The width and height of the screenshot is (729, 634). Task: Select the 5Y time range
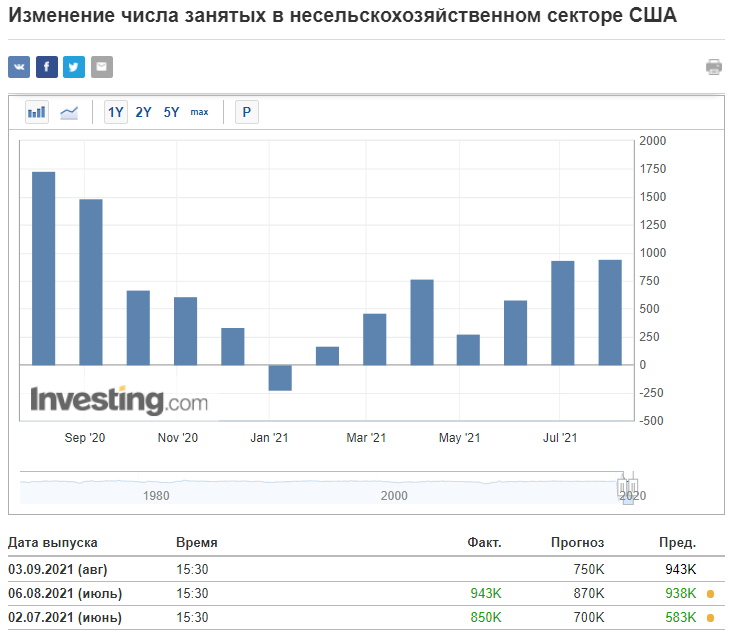[x=172, y=112]
